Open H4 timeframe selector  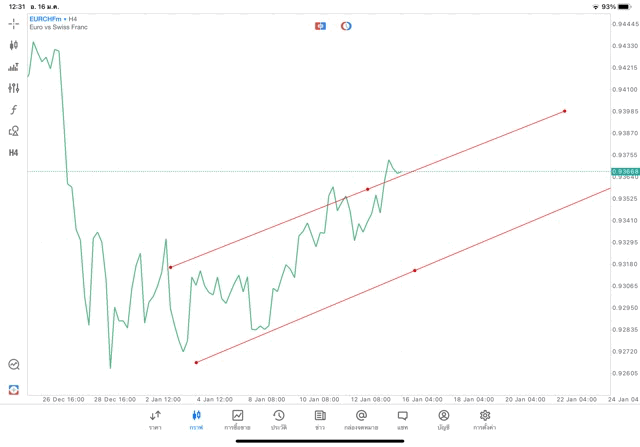(14, 153)
